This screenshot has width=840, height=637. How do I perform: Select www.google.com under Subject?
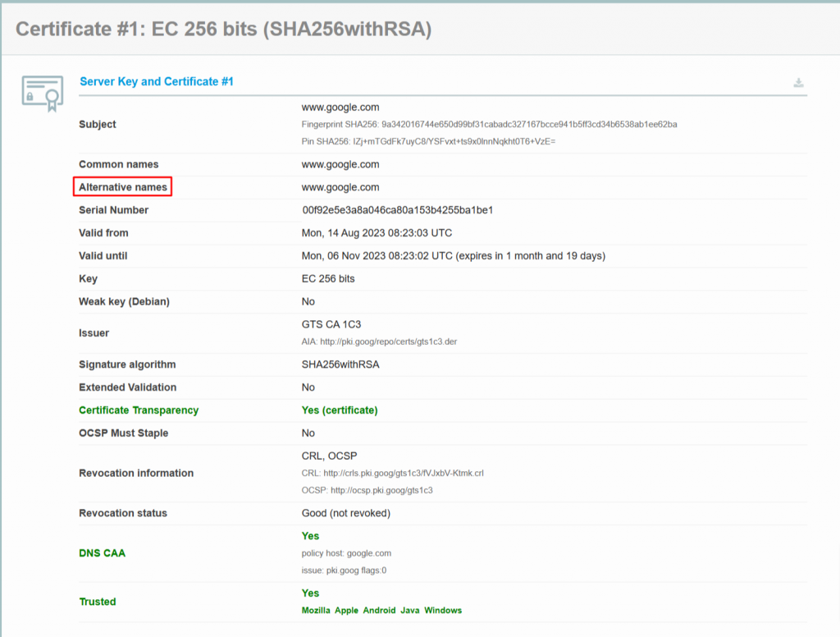tap(340, 108)
